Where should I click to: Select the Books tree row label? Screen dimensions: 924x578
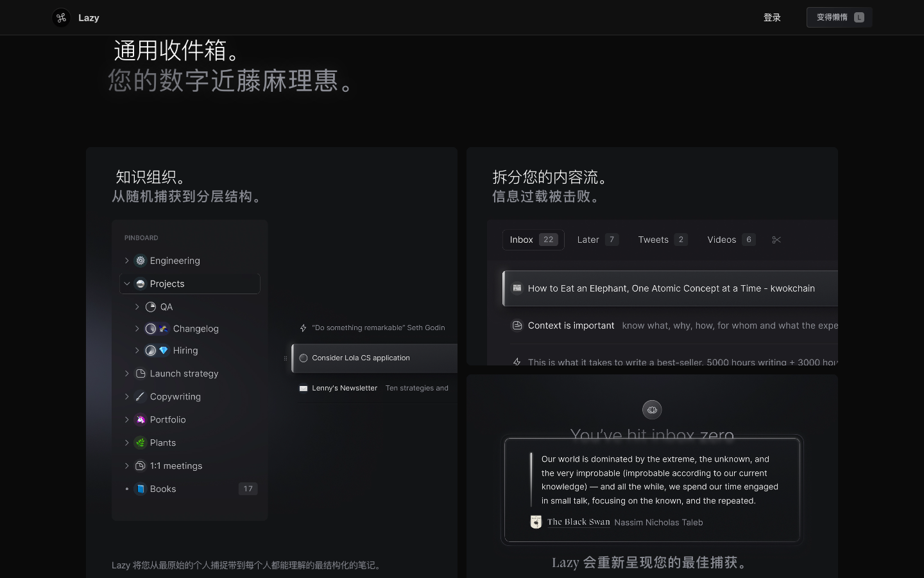pyautogui.click(x=163, y=489)
